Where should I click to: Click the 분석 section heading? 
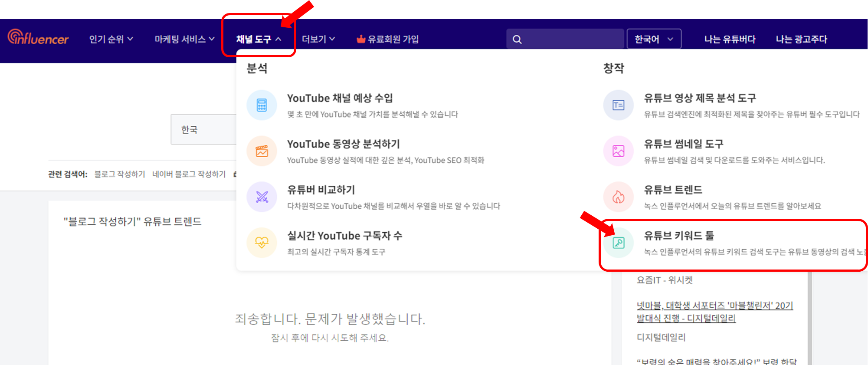click(257, 68)
